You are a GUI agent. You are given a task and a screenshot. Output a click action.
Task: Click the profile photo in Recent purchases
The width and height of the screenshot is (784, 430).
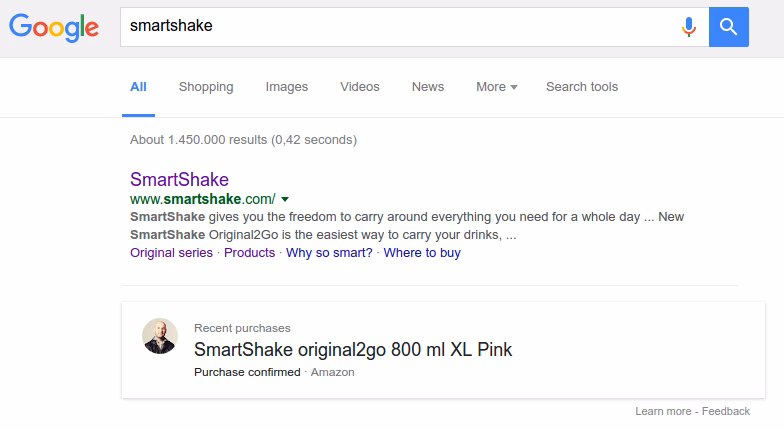pos(160,337)
